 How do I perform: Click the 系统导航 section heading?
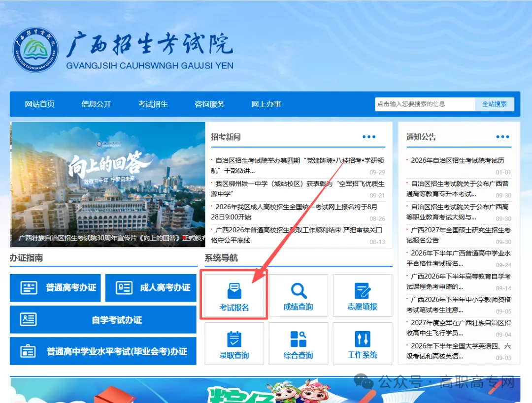[221, 258]
